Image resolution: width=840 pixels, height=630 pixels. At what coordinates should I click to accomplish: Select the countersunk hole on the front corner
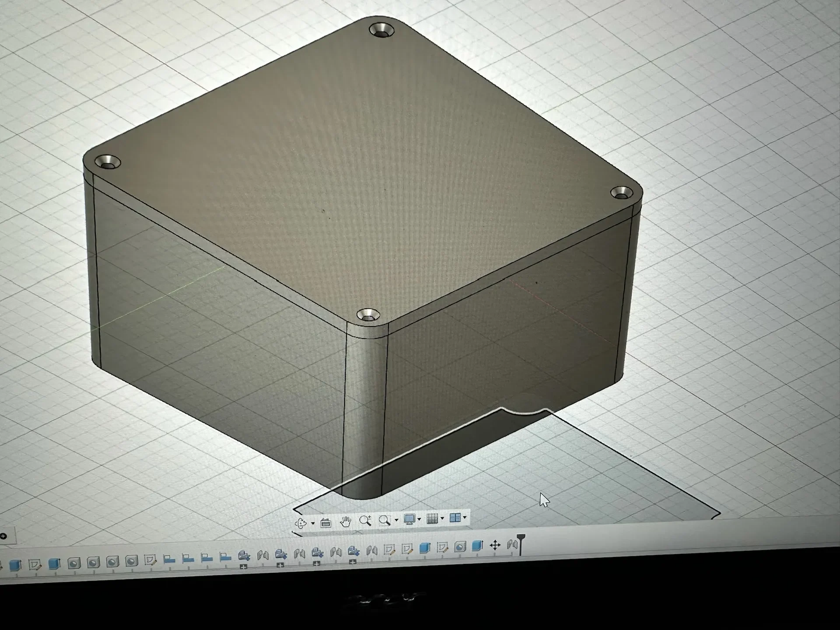pos(368,315)
